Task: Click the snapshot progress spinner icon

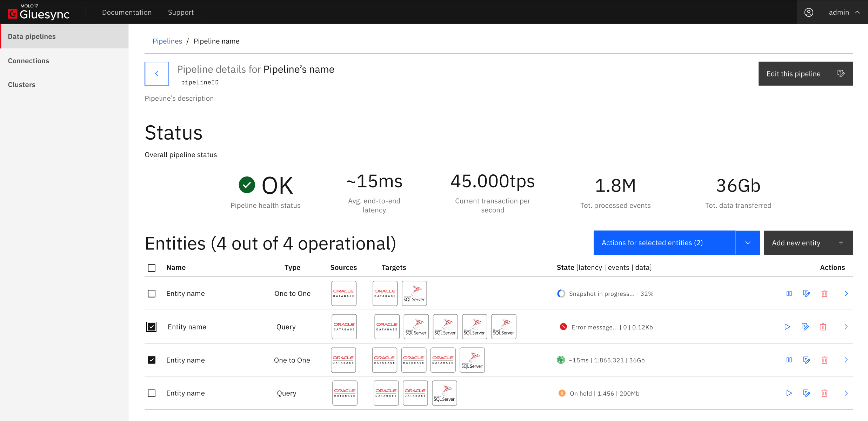Action: pyautogui.click(x=561, y=294)
